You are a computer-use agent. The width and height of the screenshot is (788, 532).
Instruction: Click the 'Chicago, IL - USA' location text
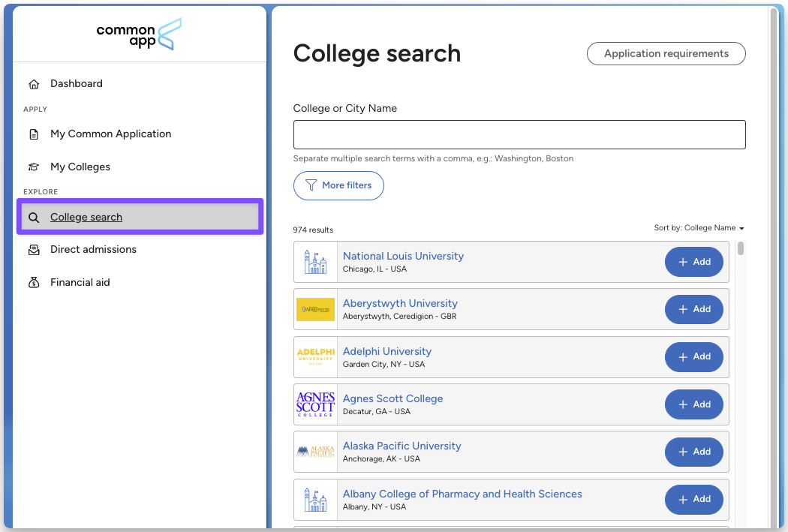coord(375,269)
